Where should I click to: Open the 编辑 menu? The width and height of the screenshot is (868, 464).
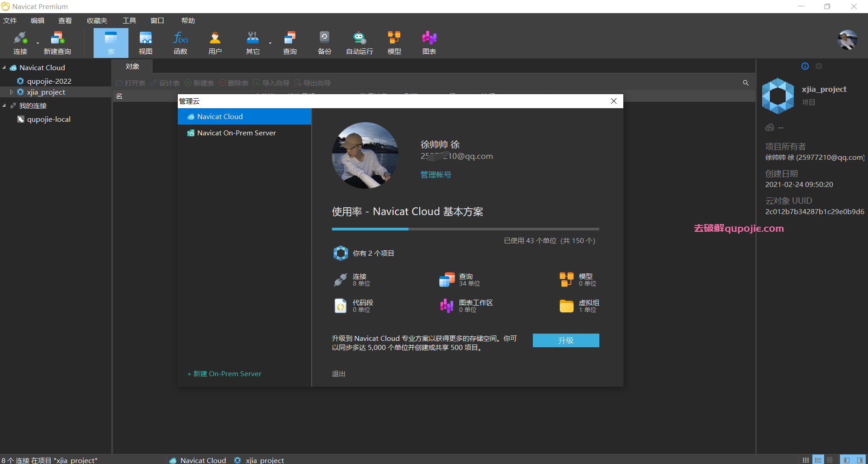coord(38,21)
